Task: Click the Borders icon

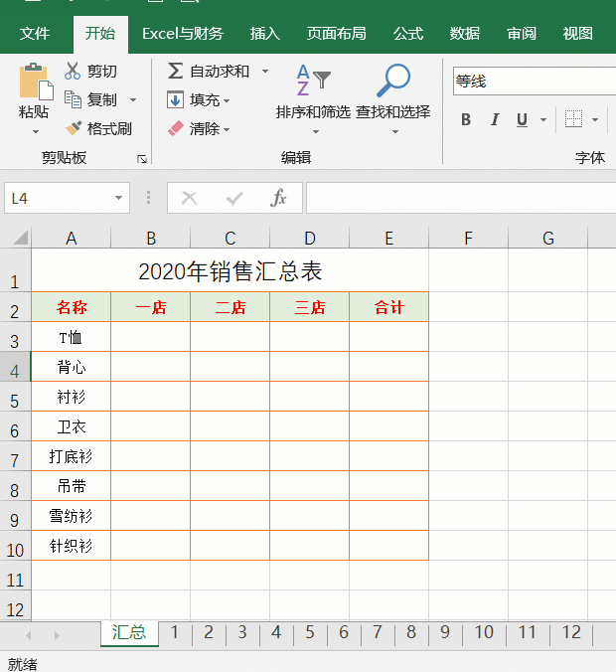Action: [573, 119]
